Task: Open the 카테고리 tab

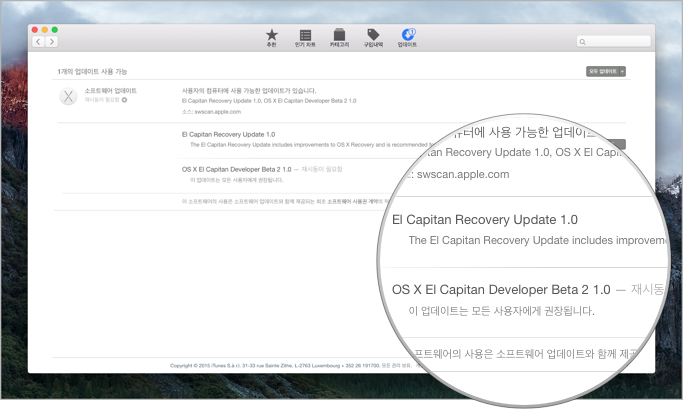Action: click(339, 38)
